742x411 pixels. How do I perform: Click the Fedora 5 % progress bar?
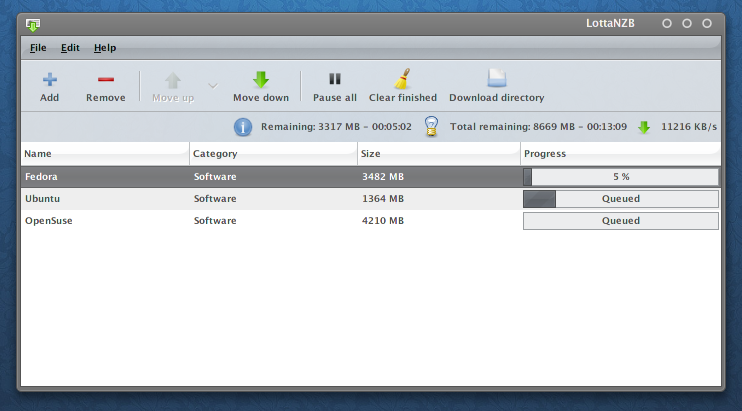(621, 177)
